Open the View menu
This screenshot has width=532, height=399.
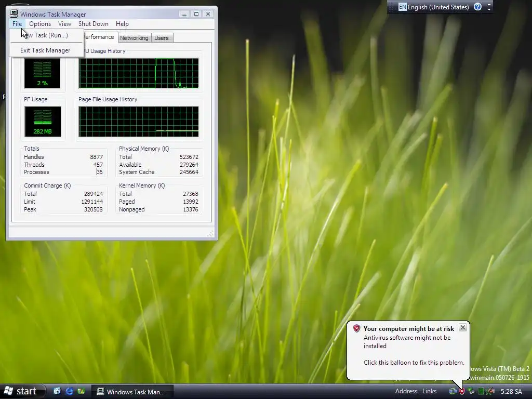[x=64, y=24]
